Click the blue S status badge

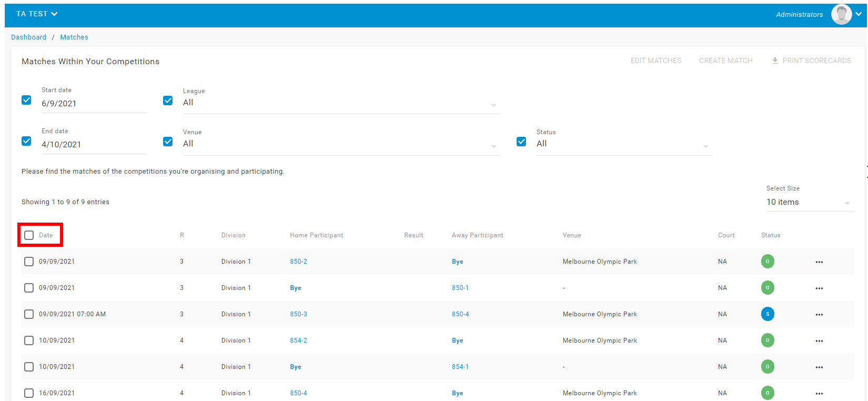(768, 314)
